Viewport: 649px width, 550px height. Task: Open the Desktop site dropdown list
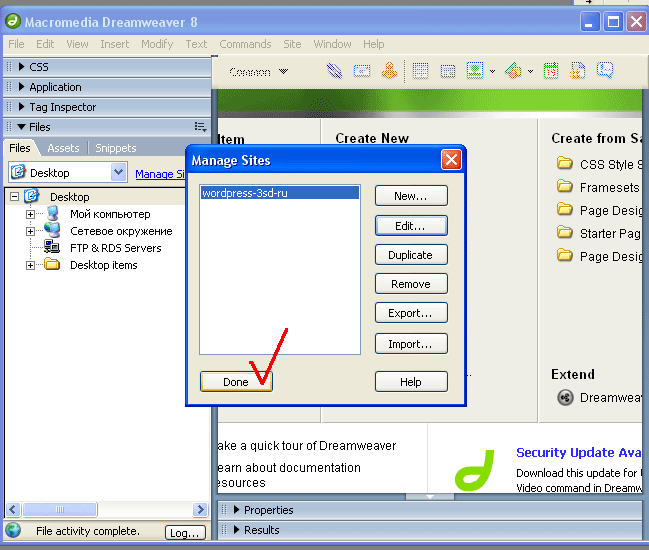[x=118, y=172]
